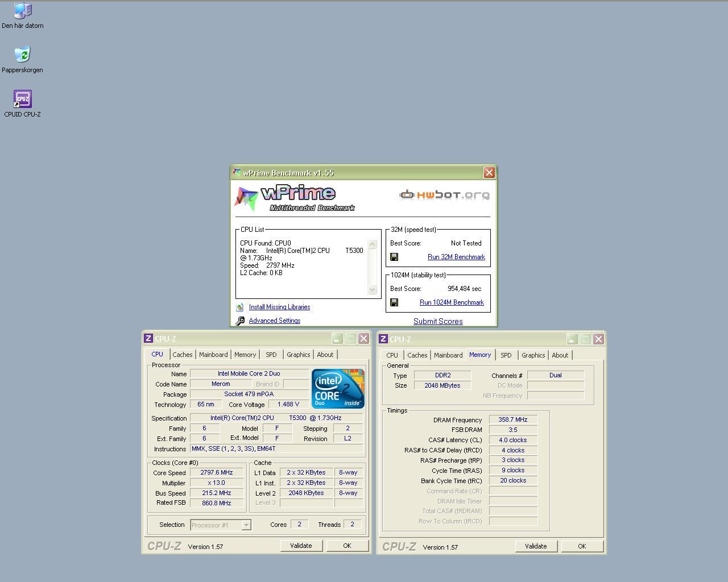Image resolution: width=728 pixels, height=582 pixels.
Task: Click the CPU List scroll up arrow
Action: point(373,244)
